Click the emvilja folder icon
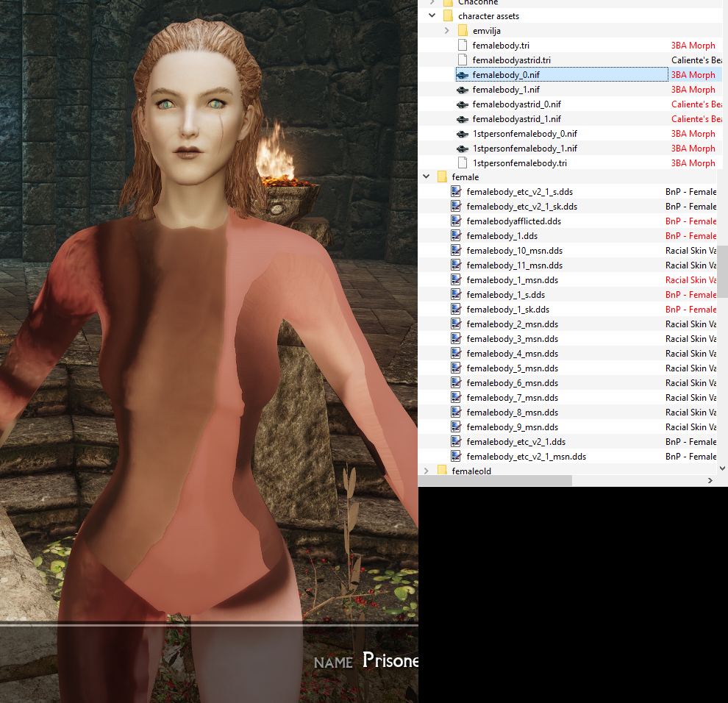Screen dimensions: 728x703 tap(463, 31)
